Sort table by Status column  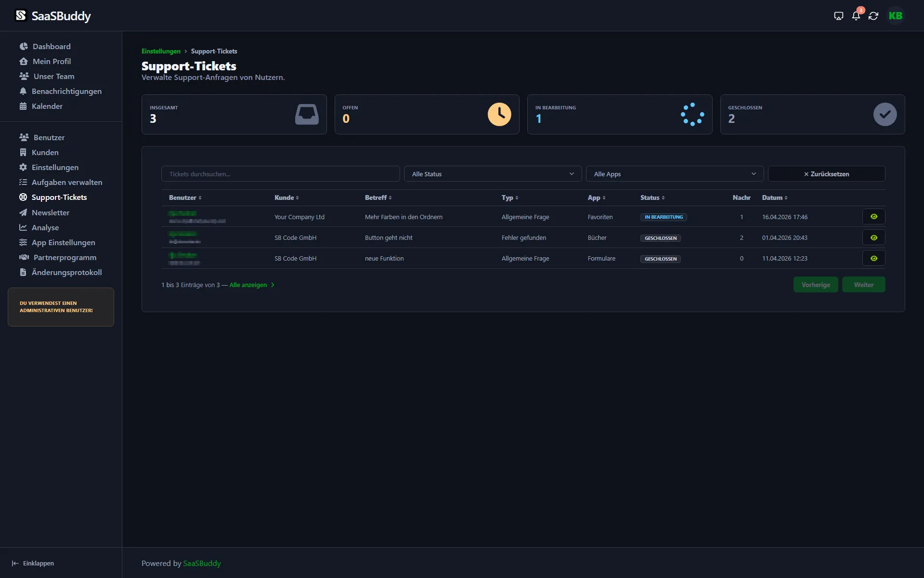tap(652, 197)
